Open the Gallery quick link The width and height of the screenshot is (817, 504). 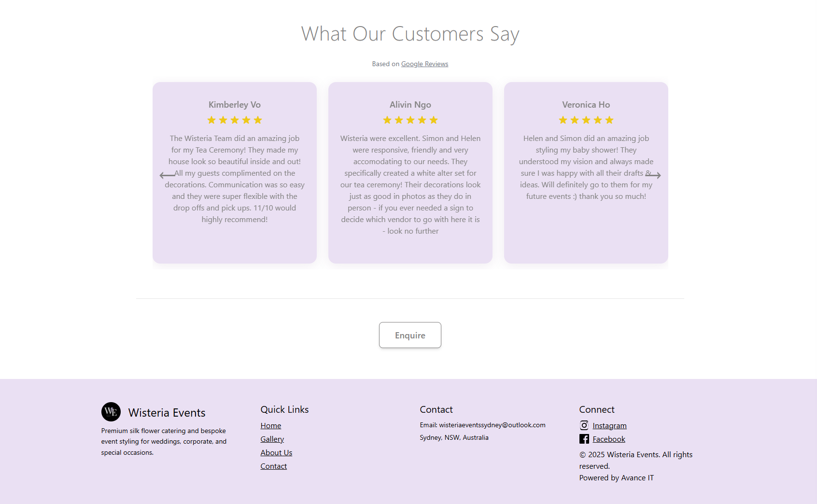272,439
